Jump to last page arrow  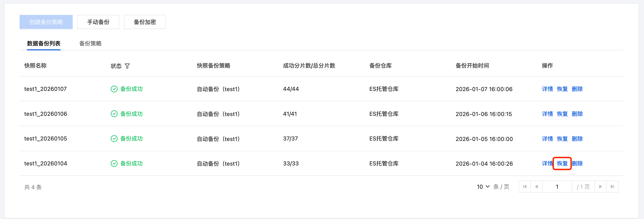(612, 187)
